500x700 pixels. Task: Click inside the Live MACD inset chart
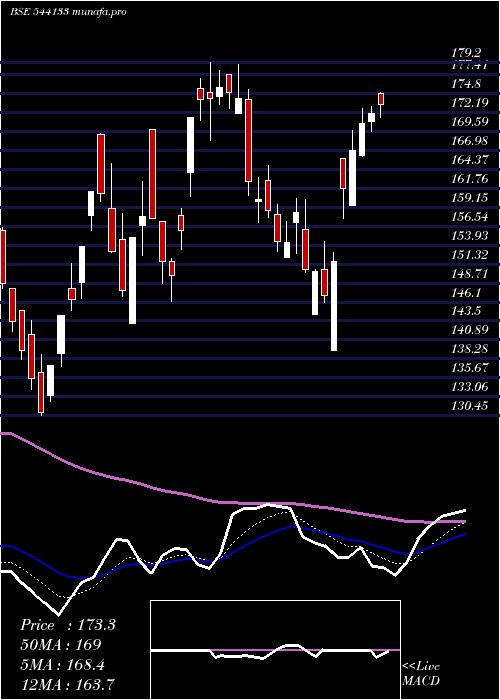(x=275, y=650)
